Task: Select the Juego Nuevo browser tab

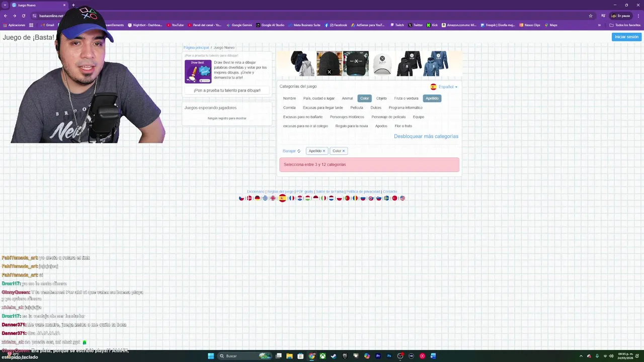Action: click(39, 5)
